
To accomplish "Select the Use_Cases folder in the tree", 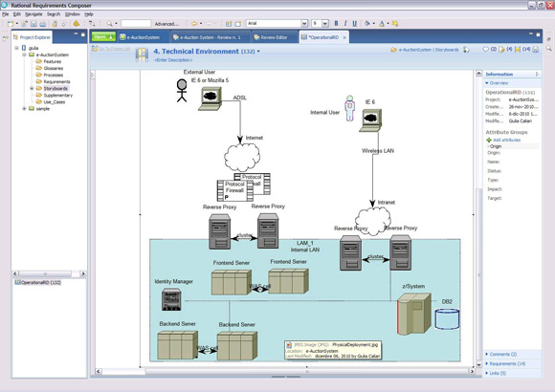I will pos(55,102).
